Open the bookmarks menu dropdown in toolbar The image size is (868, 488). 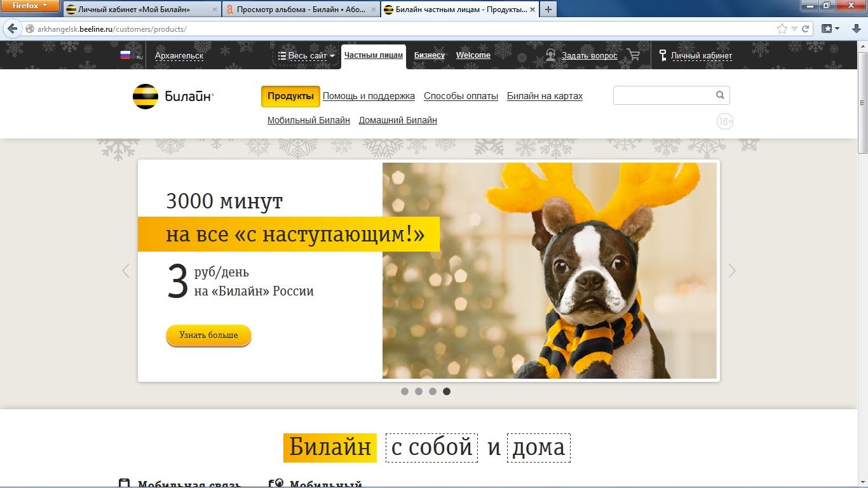(x=831, y=29)
